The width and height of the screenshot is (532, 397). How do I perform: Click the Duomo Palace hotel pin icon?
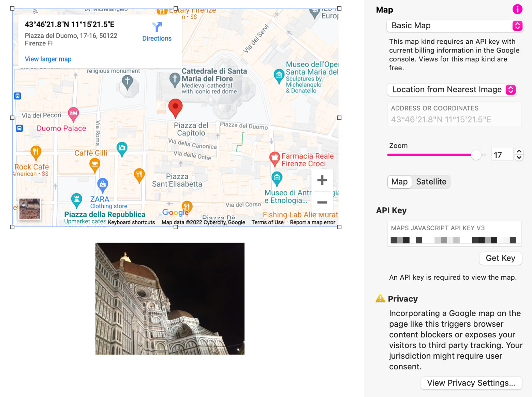tap(73, 114)
